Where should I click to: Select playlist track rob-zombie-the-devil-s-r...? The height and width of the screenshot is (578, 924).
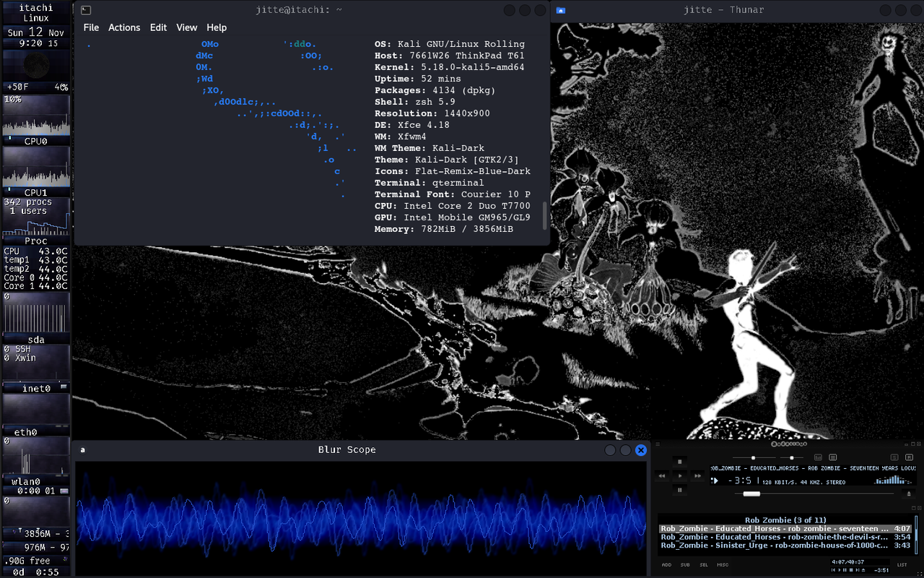pos(785,537)
